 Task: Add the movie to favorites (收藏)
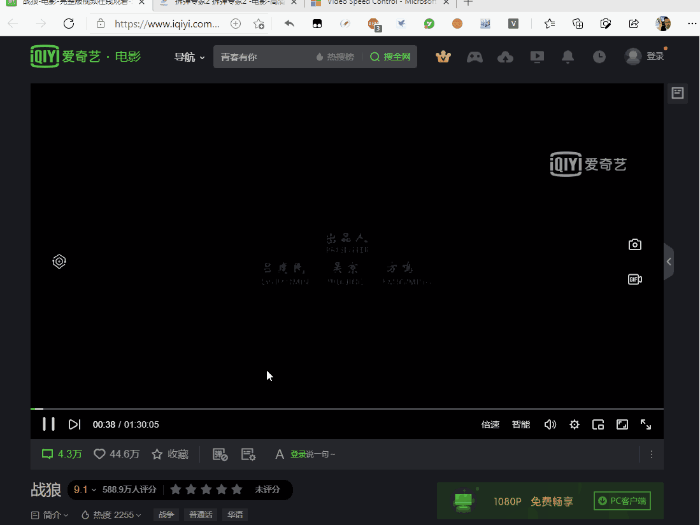[x=170, y=454]
